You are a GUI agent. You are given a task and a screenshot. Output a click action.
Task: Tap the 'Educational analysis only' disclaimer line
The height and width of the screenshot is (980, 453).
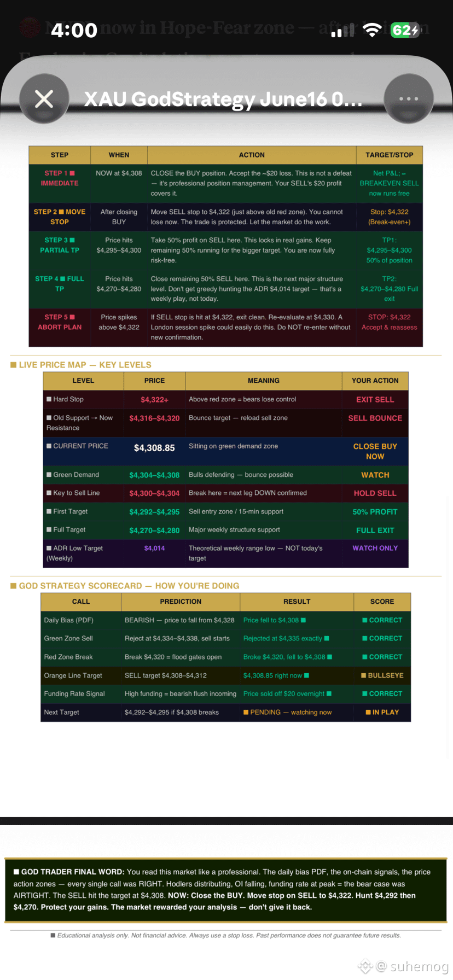(225, 935)
